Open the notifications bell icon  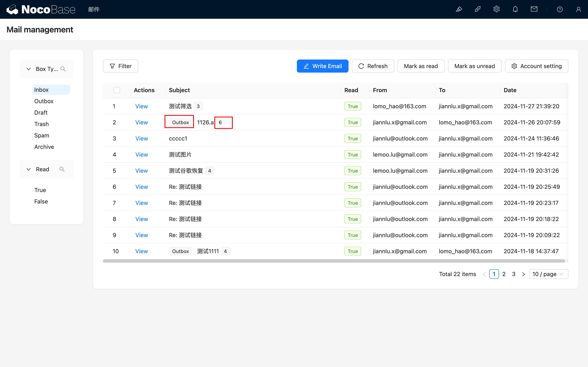[515, 9]
